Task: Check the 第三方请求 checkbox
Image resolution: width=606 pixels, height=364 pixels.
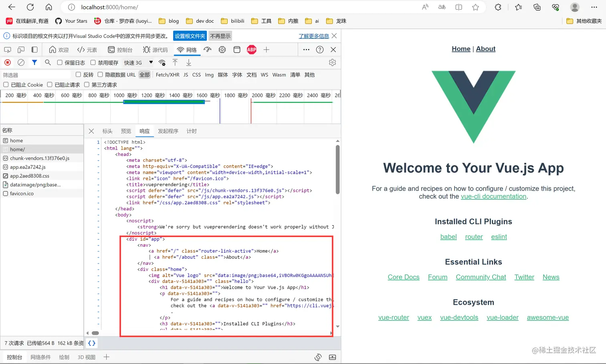Action: tap(87, 84)
